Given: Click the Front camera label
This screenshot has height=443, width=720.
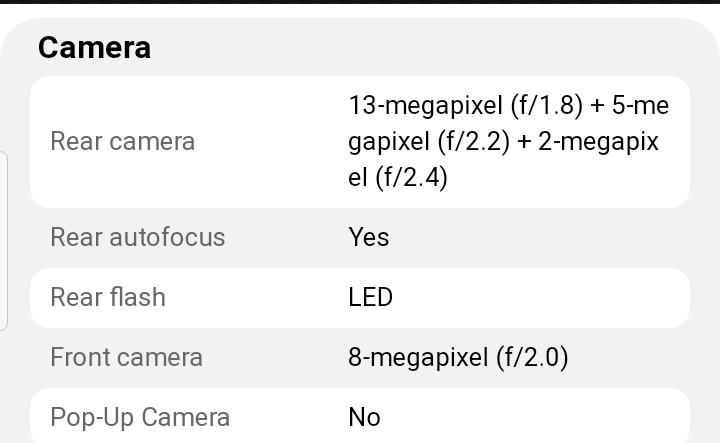Looking at the screenshot, I should click(x=126, y=357).
